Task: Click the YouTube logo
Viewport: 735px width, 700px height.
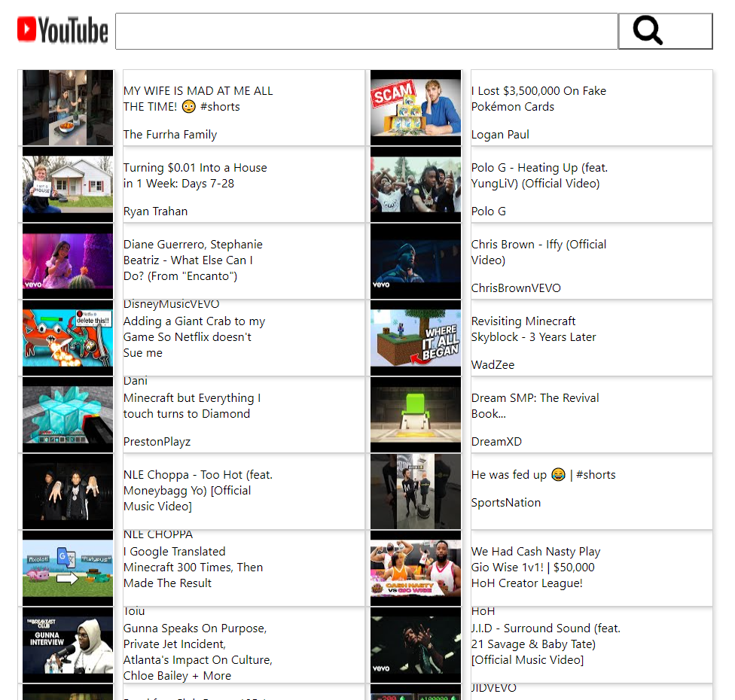Action: pyautogui.click(x=63, y=30)
